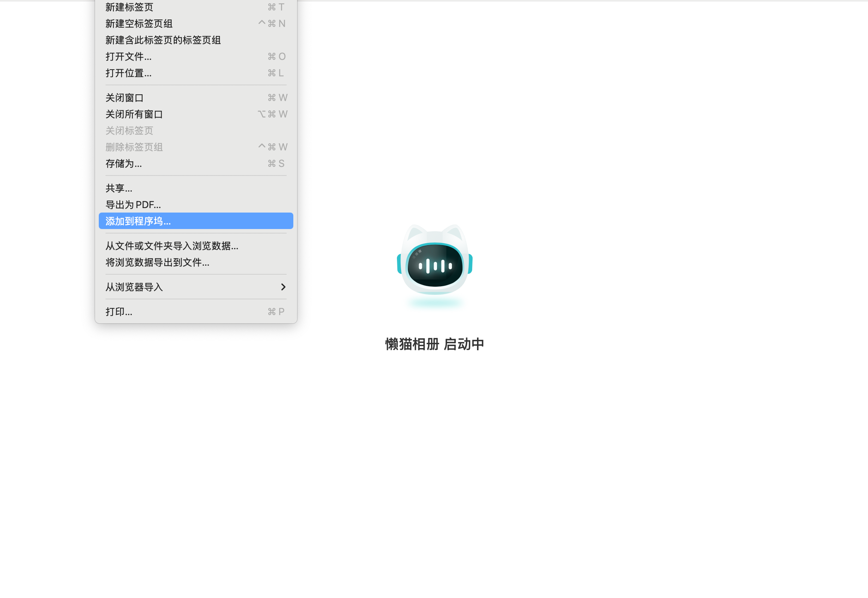868x598 pixels.
Task: Export browsing data to a file
Action: click(157, 262)
